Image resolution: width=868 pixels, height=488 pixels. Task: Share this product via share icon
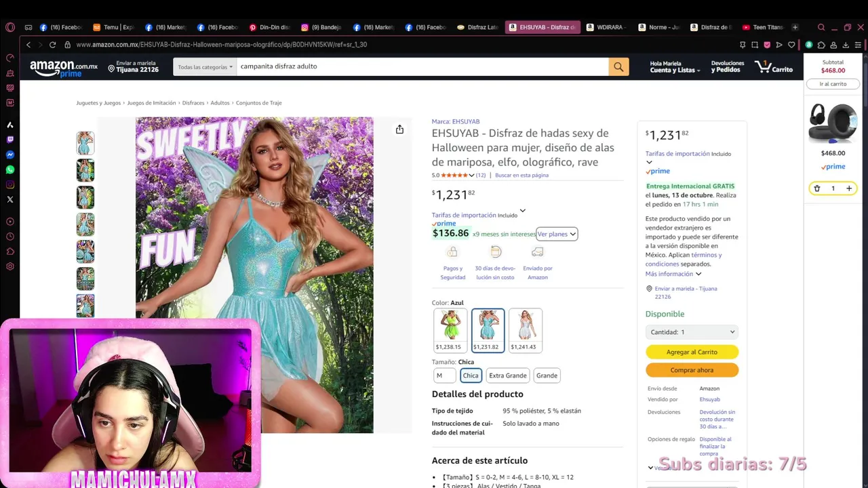[x=399, y=129]
